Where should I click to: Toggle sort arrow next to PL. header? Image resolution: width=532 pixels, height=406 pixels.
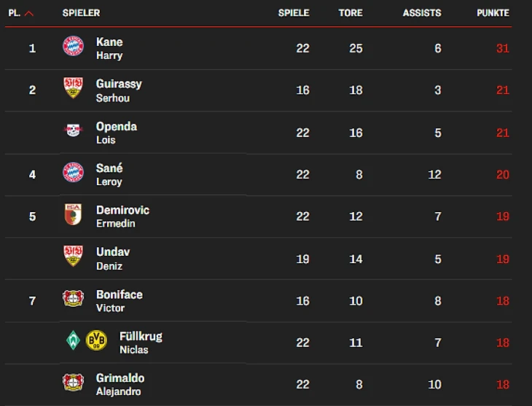[x=29, y=14]
